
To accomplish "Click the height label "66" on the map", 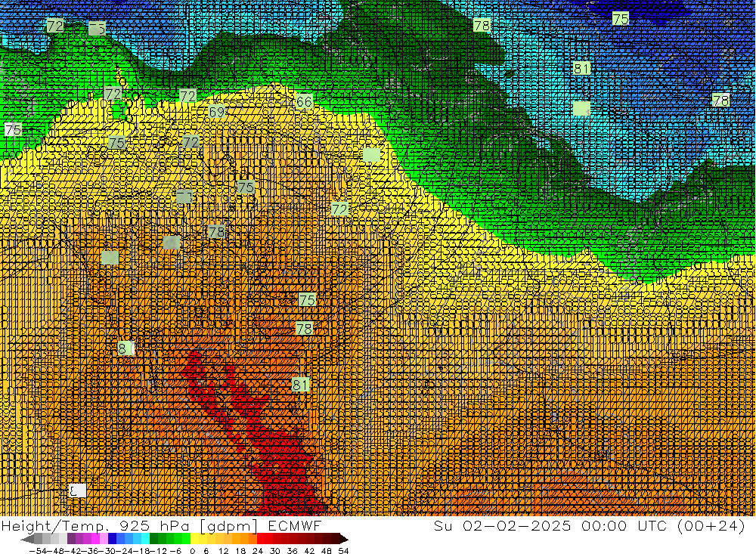I will (x=304, y=102).
